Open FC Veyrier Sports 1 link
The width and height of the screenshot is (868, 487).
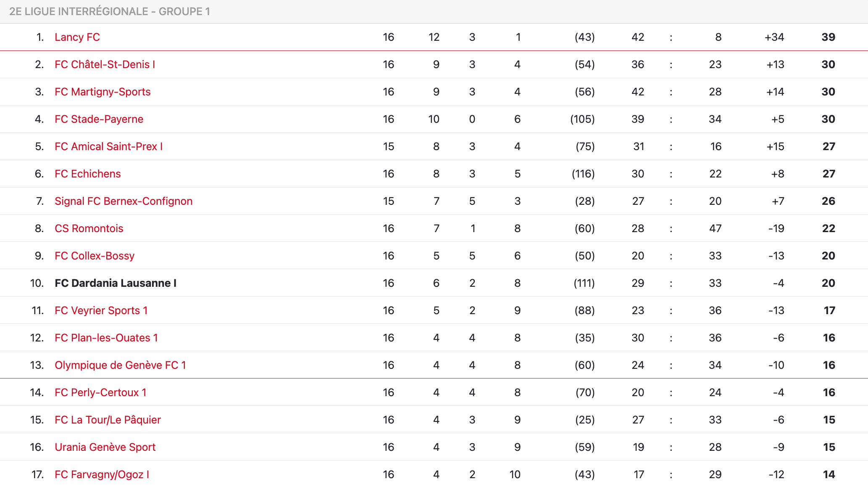point(101,310)
